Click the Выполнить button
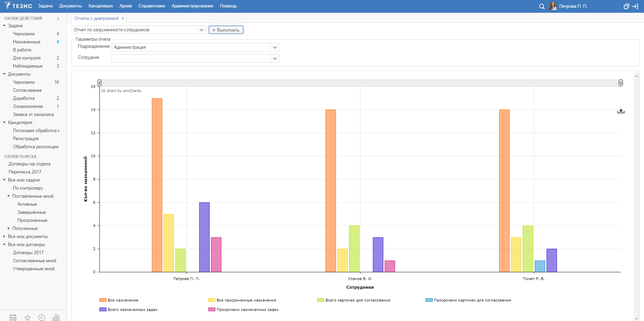 pyautogui.click(x=226, y=30)
